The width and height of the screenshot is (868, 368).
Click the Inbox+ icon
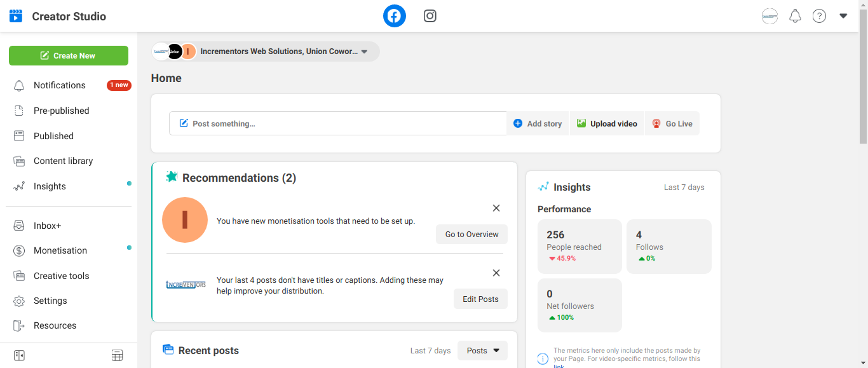click(x=19, y=226)
